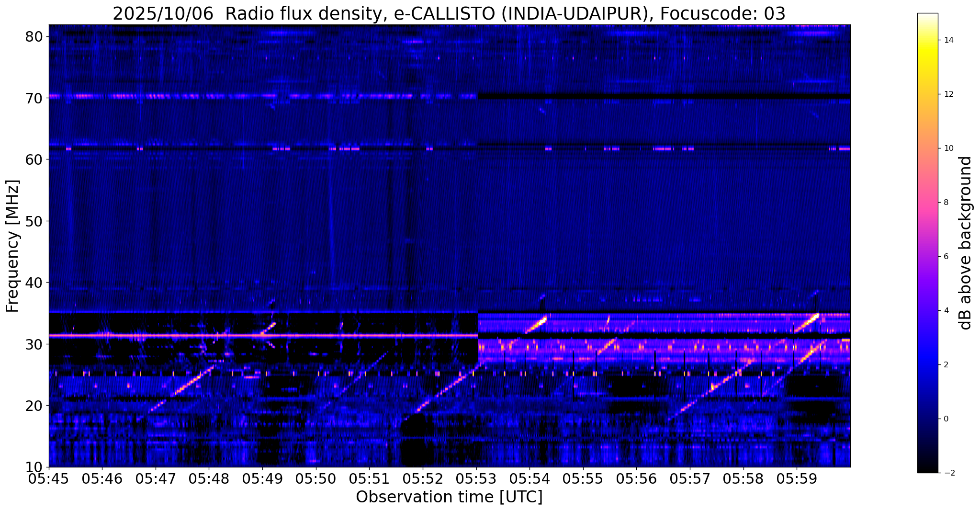Select the 20 MHz frequency axis tick
The height and width of the screenshot is (511, 980).
tap(35, 406)
